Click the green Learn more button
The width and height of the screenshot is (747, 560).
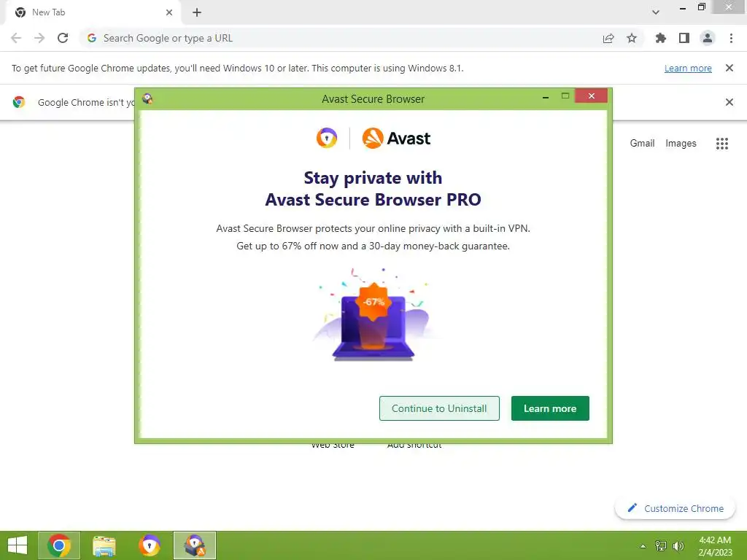(x=550, y=408)
